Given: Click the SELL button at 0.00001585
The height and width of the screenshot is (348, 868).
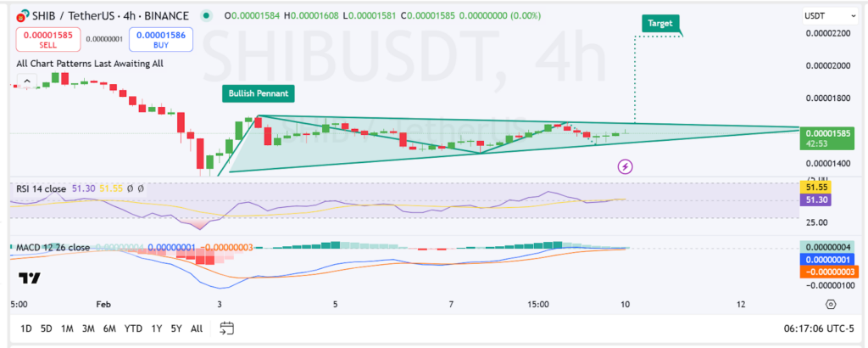Looking at the screenshot, I should (x=48, y=40).
